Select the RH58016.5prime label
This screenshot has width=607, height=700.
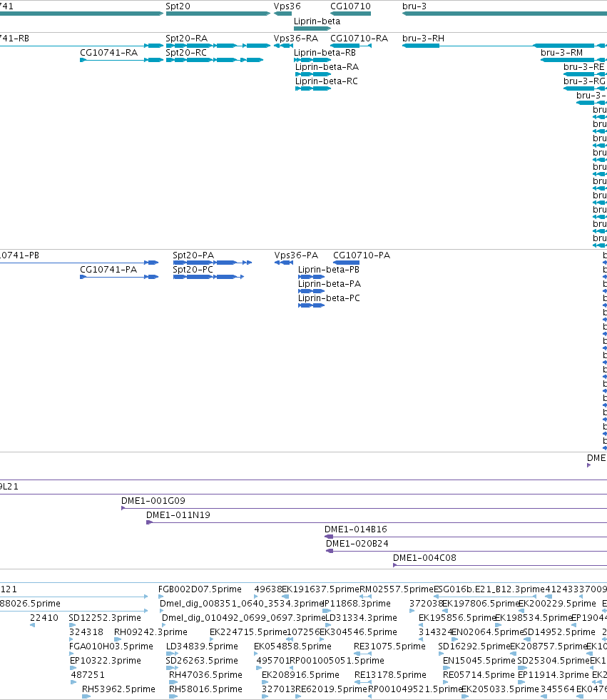[205, 689]
